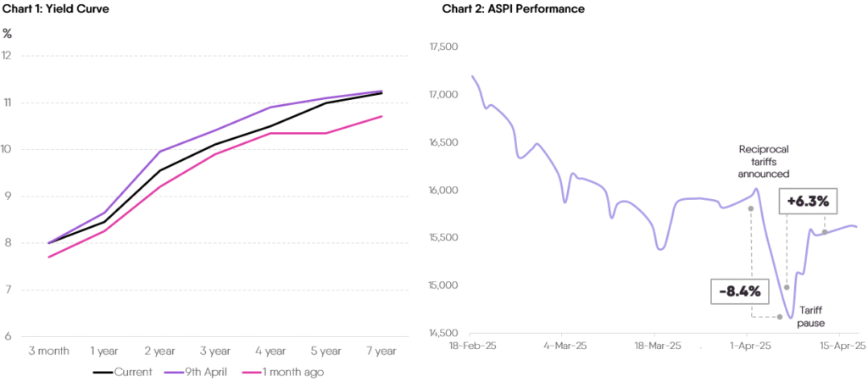
Task: Click the 18-Feb-25 date label
Action: tap(471, 346)
